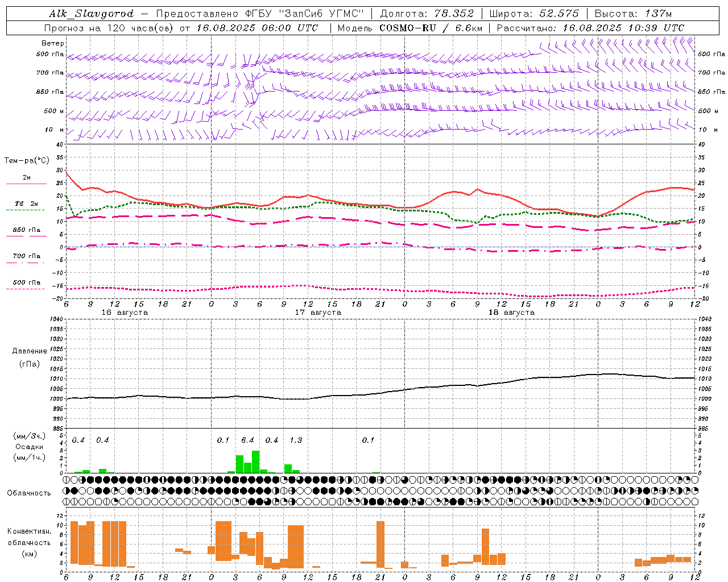Select the forecast start 16.08.2025 06:00 UTC

257,28
